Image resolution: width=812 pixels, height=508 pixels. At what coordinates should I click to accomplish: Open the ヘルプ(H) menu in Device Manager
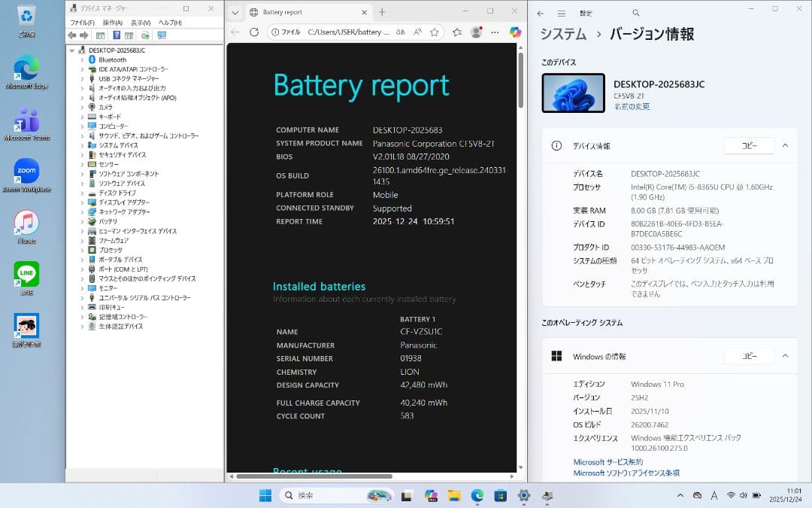pyautogui.click(x=170, y=23)
